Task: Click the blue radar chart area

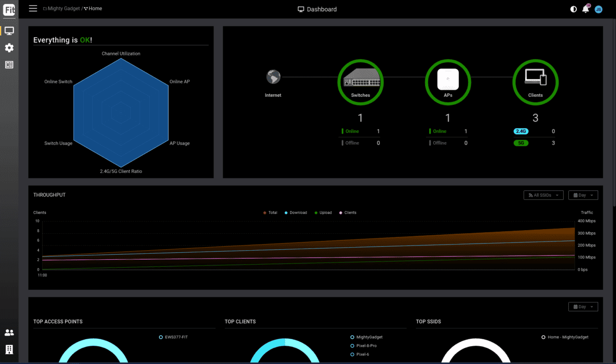Action: pos(121,112)
